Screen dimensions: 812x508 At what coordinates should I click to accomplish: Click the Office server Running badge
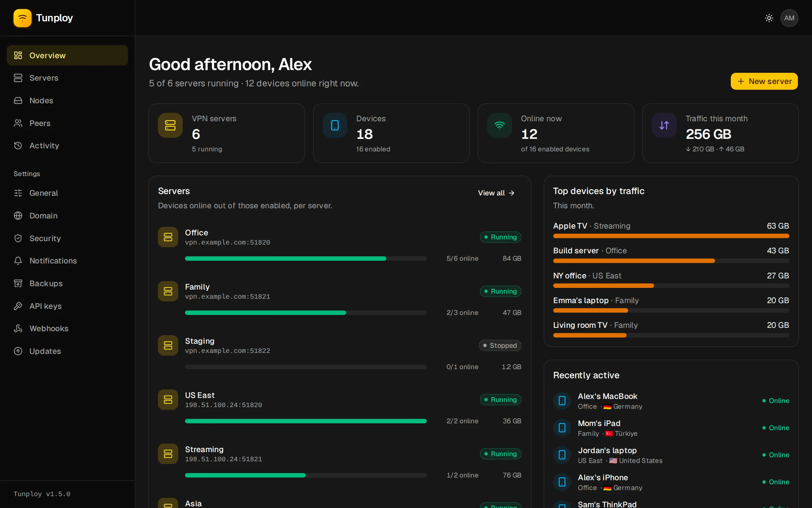tap(500, 237)
